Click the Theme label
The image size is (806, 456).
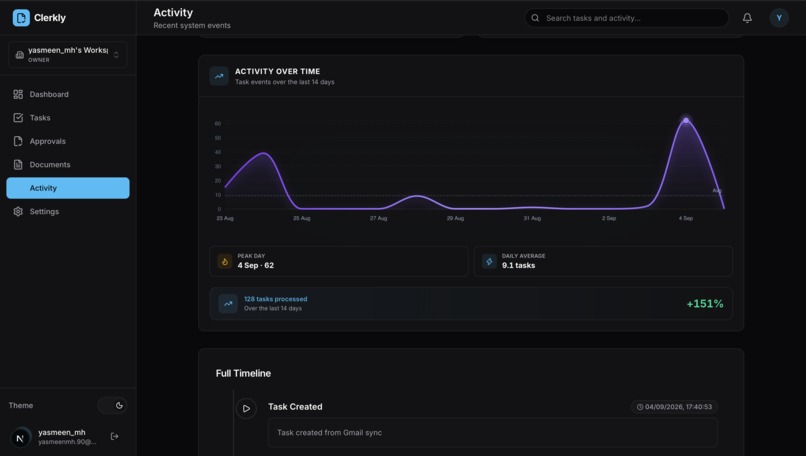coord(21,405)
